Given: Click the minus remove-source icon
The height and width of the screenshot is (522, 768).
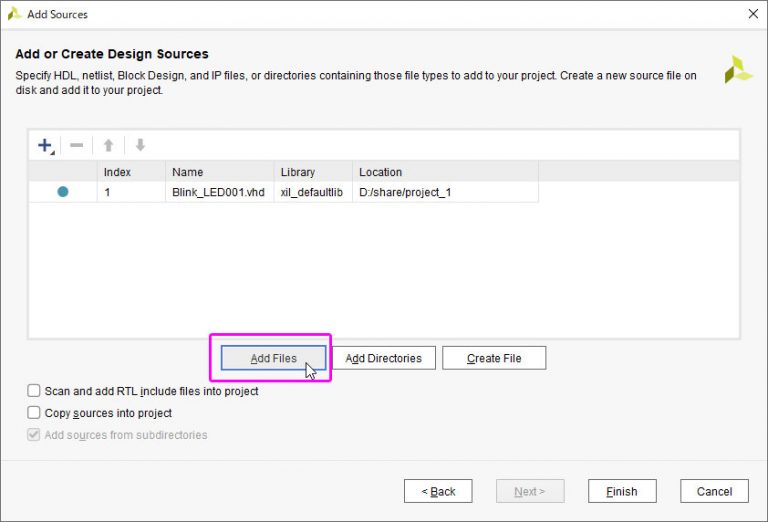Looking at the screenshot, I should (x=77, y=145).
